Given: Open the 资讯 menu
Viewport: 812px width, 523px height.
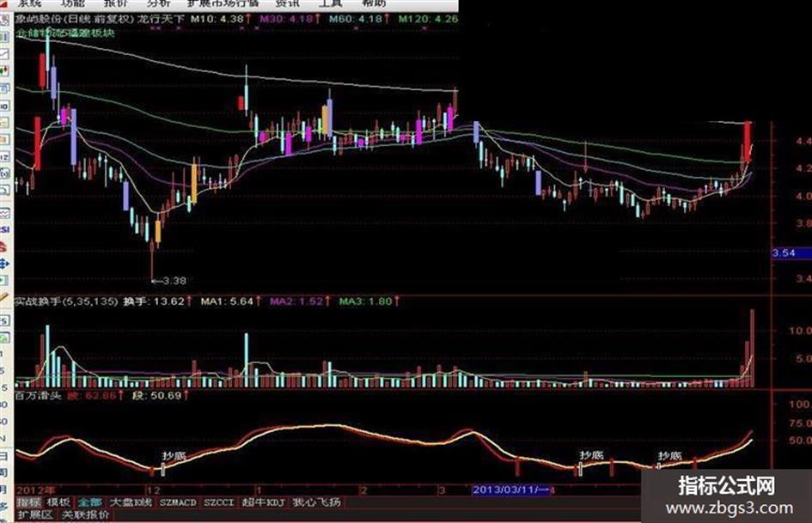Looking at the screenshot, I should [287, 3].
